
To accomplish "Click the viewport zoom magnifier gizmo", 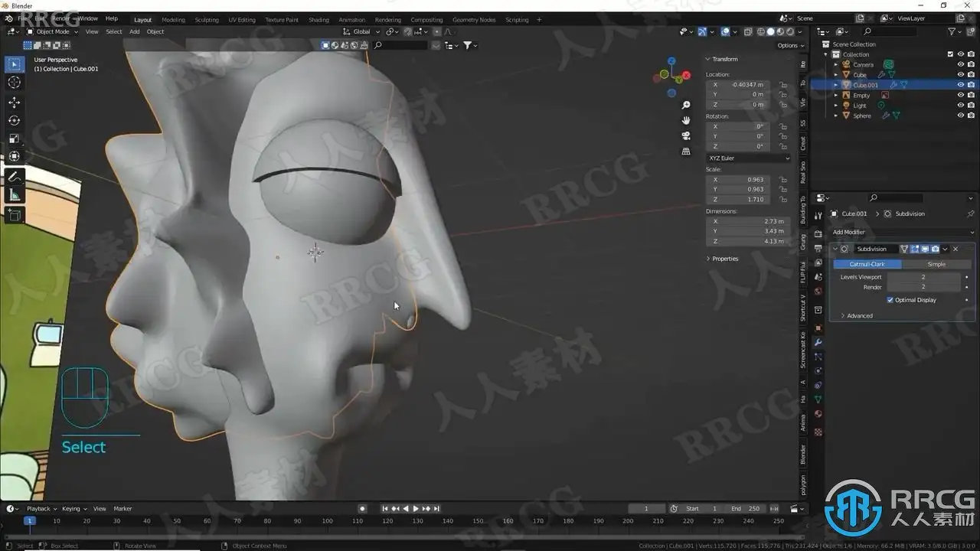I will (686, 105).
